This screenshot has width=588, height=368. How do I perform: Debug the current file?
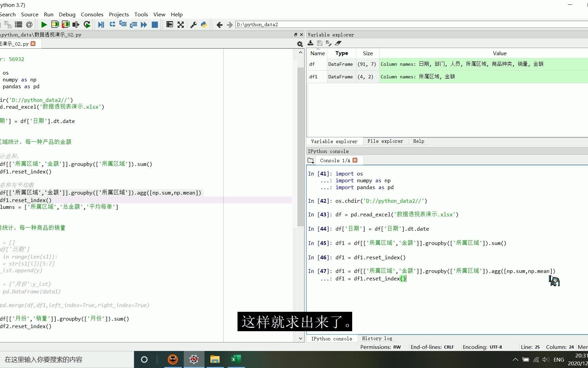tap(101, 25)
